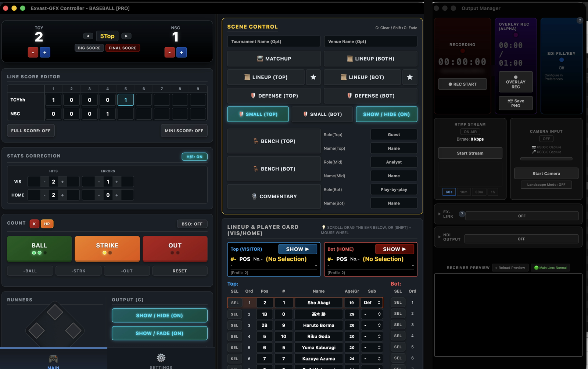
Task: Save overlay as PNG
Action: point(516,103)
